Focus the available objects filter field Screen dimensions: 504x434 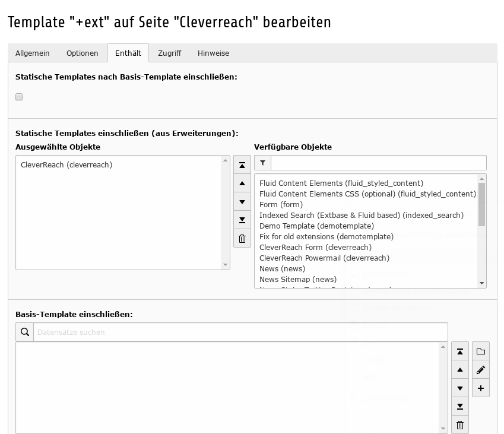(379, 163)
